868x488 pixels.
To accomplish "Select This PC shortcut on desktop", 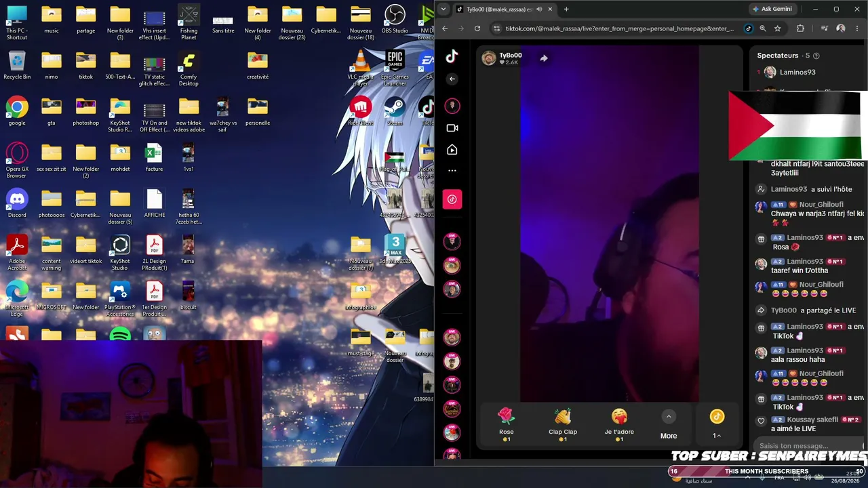I will pyautogui.click(x=17, y=22).
